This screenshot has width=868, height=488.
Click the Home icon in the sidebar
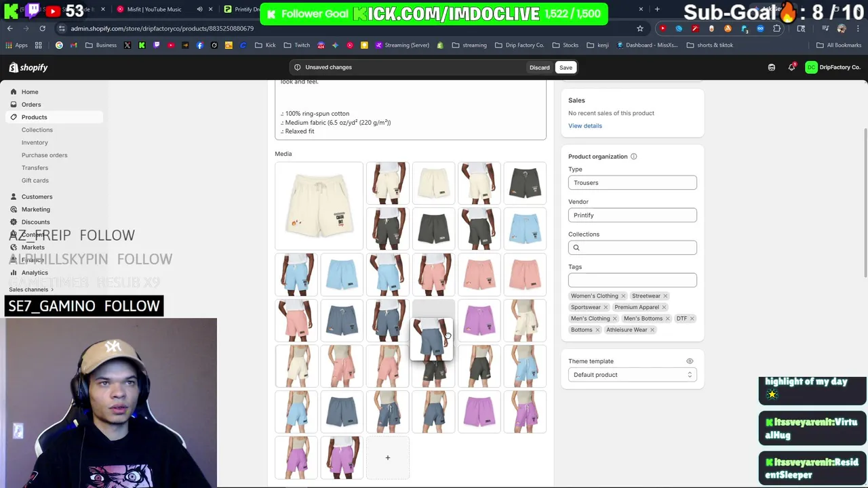pyautogui.click(x=14, y=91)
